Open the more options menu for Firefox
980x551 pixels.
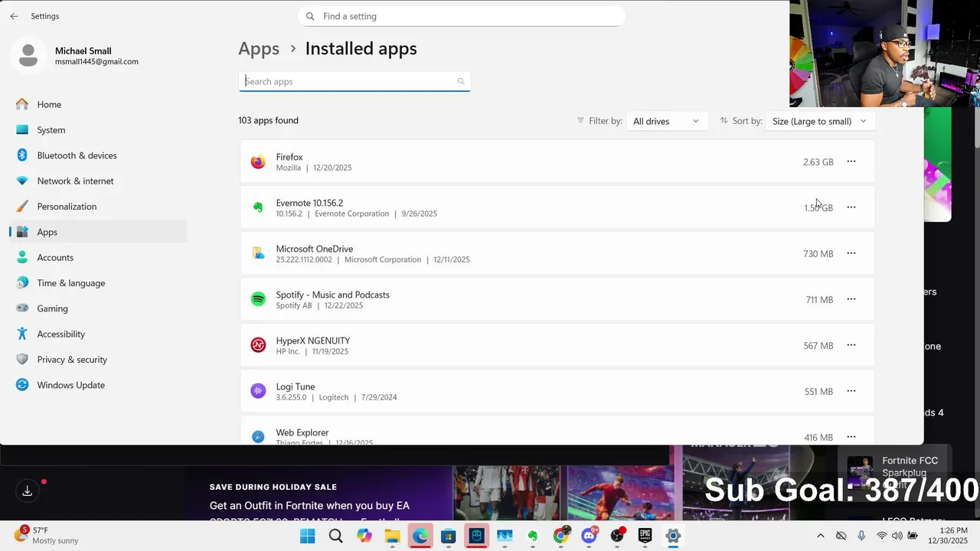pyautogui.click(x=851, y=161)
